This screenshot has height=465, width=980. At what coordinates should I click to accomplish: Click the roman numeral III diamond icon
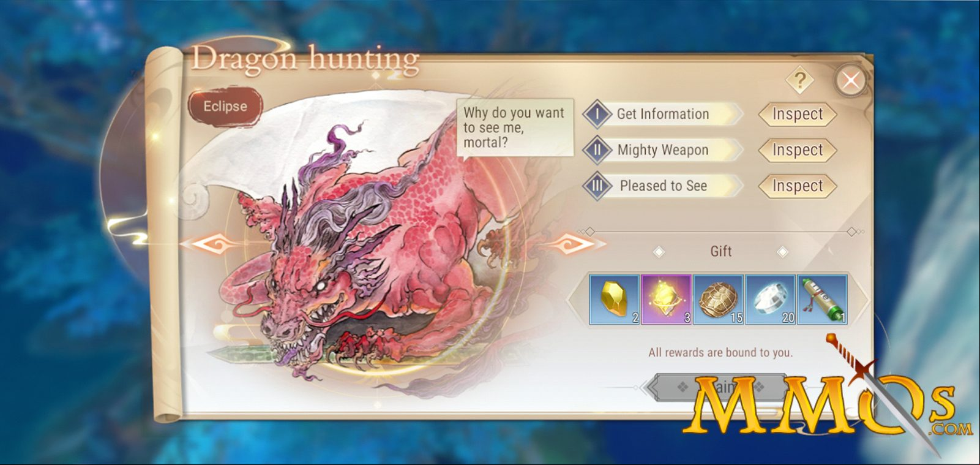597,186
